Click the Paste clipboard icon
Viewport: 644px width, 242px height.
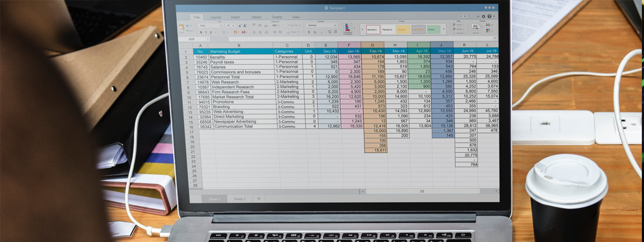click(182, 27)
